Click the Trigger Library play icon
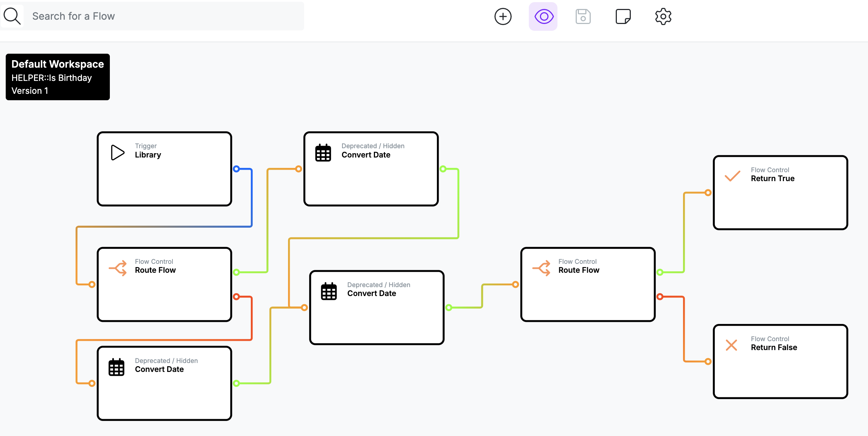868x436 pixels. [x=117, y=152]
